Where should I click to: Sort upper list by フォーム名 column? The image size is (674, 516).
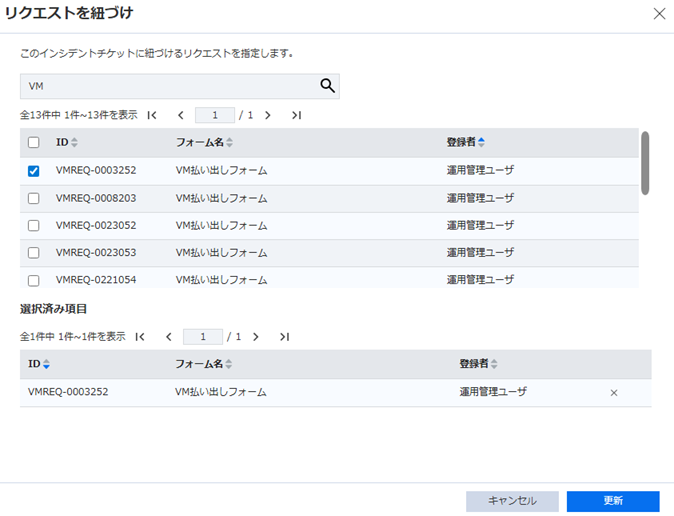[x=204, y=143]
